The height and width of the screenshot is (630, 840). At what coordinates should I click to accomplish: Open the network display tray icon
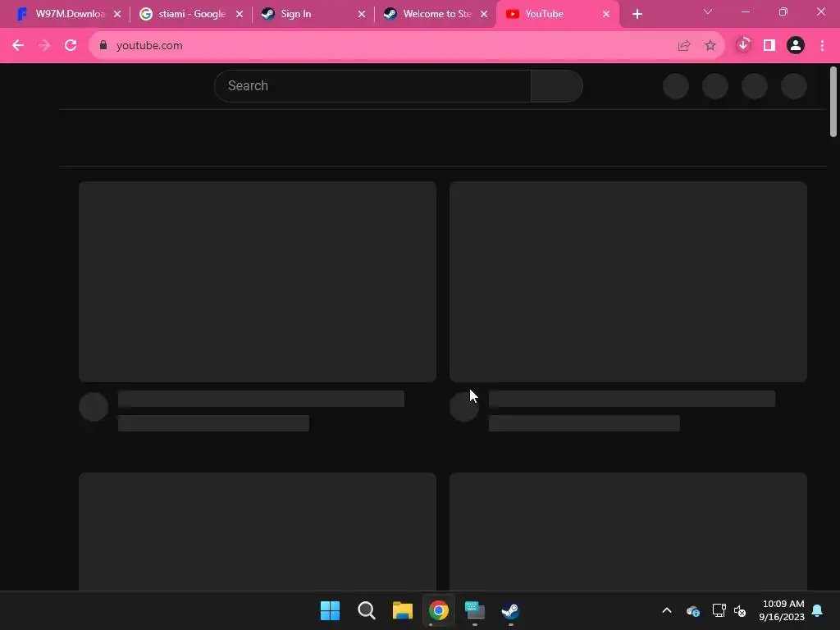[719, 610]
